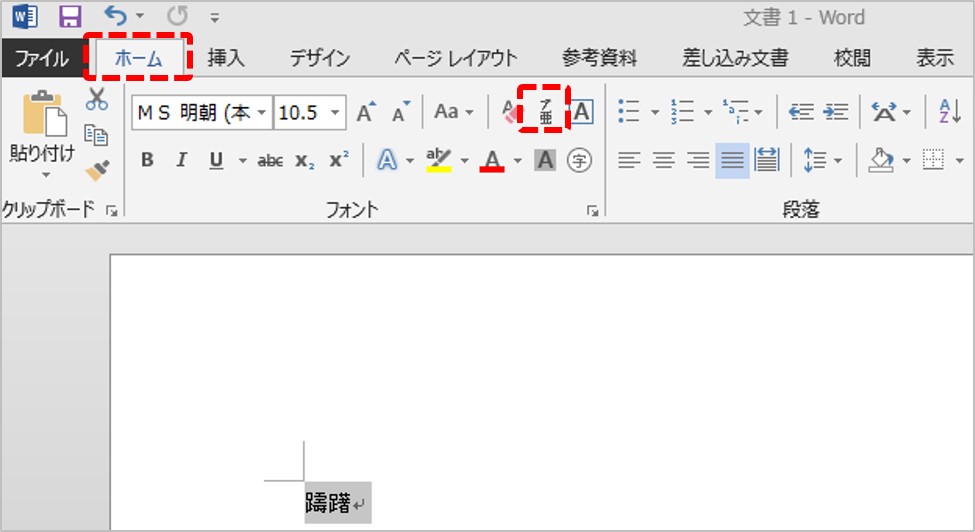Increase paragraph indent

[x=836, y=112]
